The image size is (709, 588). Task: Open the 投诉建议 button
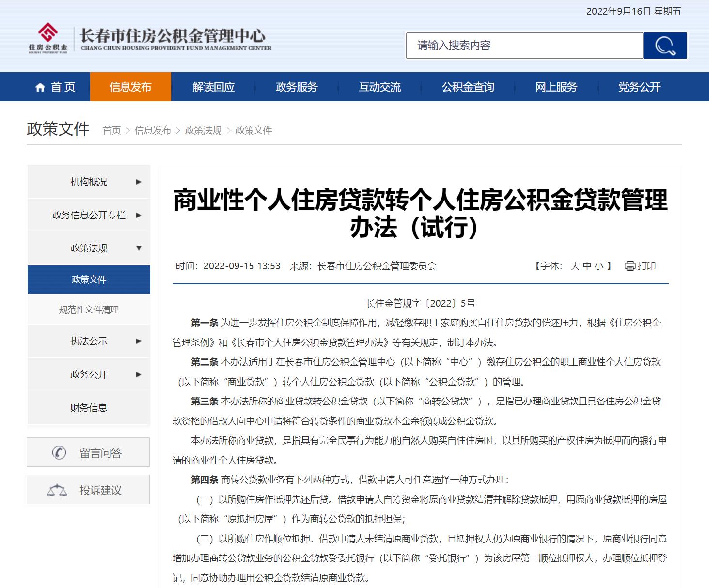point(88,490)
